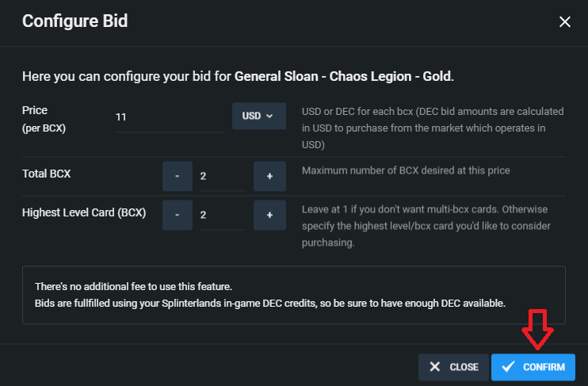Click the checkmark icon inside CONFIRM button
Screen dimensions: 588x386
508,366
